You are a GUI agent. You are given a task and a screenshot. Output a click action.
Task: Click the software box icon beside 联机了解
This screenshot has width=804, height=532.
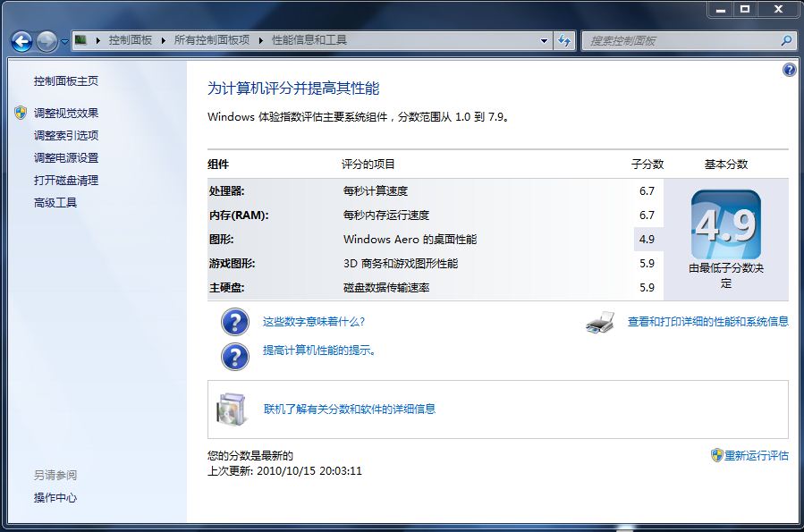point(230,409)
